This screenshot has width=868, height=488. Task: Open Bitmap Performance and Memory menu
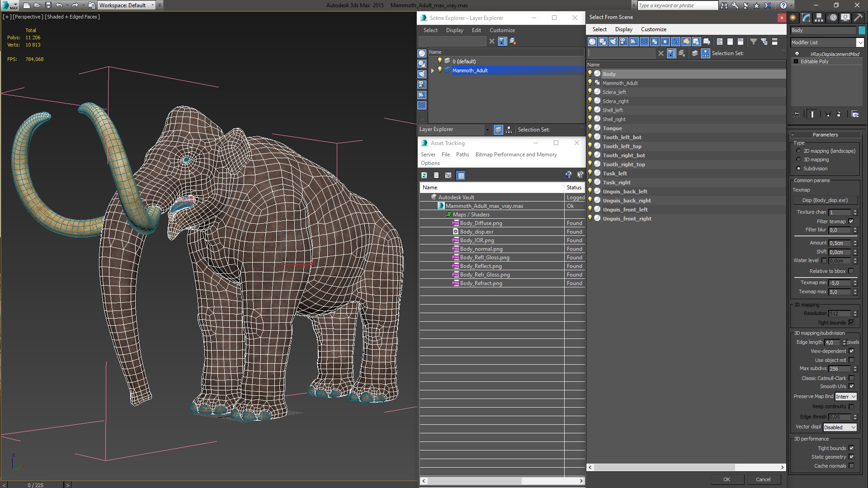(516, 155)
